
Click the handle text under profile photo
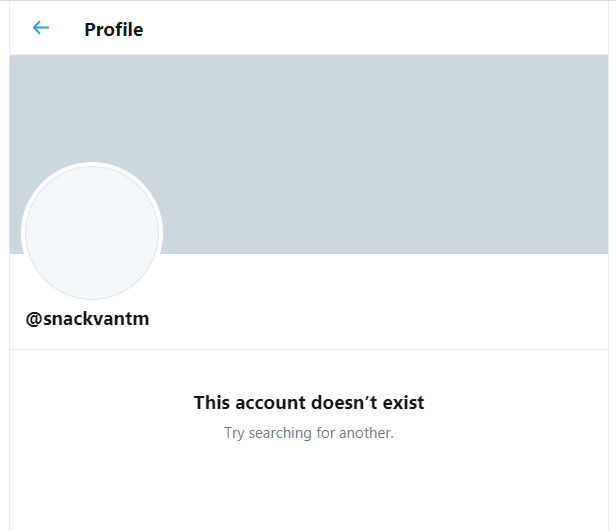[87, 319]
